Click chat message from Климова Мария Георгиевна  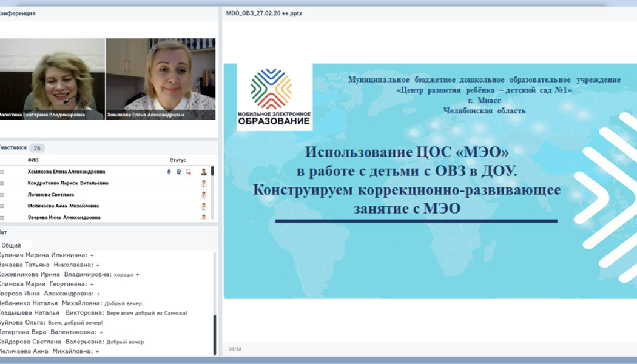46,284
